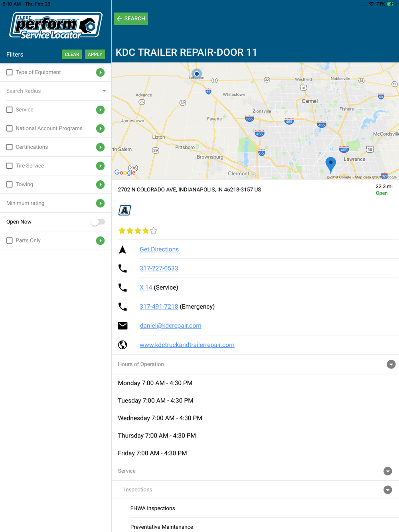Expand Minimum rating with green arrow
This screenshot has width=399, height=532.
pos(101,203)
